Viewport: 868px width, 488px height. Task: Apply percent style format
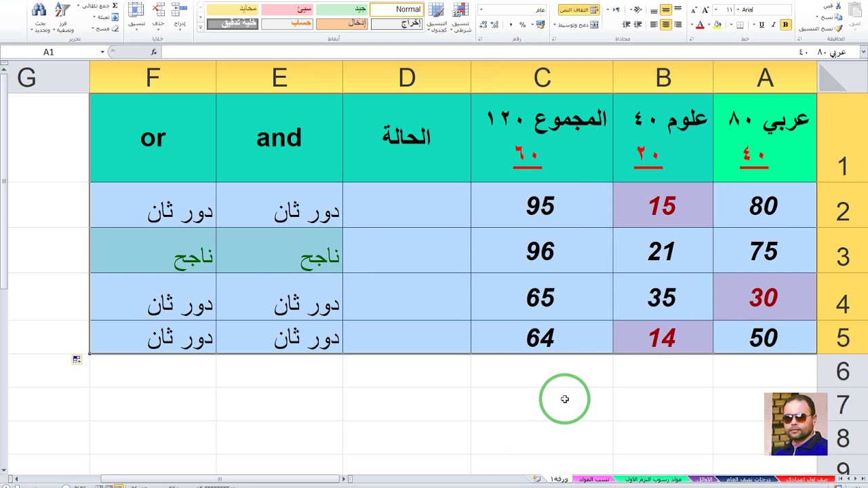tap(522, 24)
